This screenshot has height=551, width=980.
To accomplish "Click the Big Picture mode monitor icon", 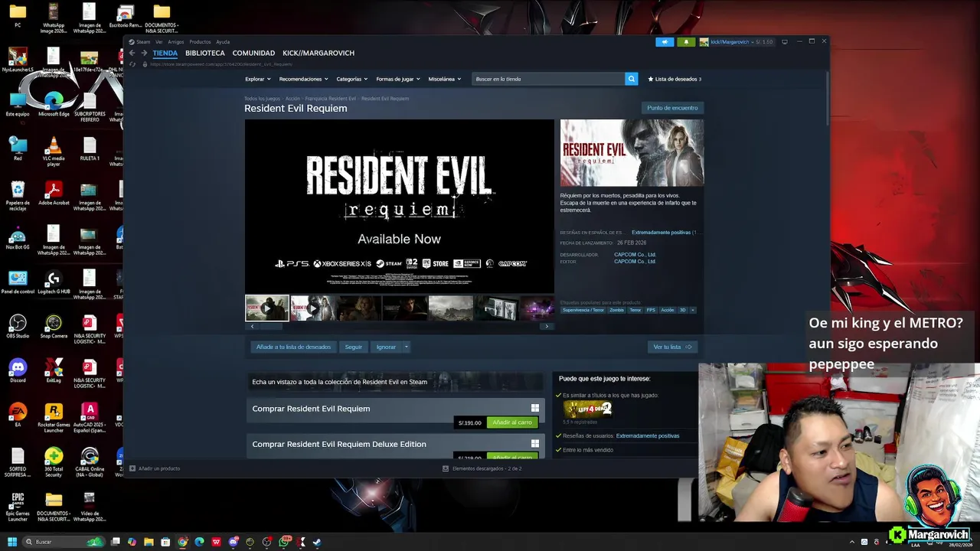I will pos(784,42).
